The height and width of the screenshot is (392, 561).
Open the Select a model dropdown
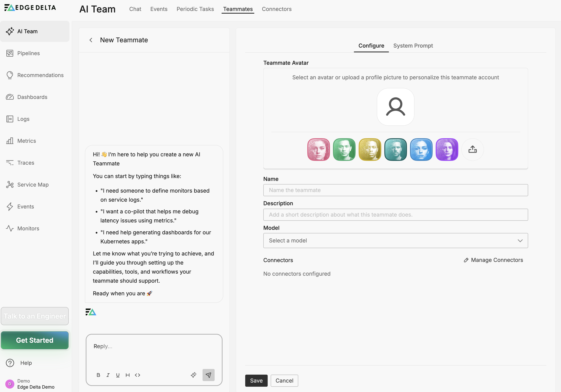[x=395, y=241]
